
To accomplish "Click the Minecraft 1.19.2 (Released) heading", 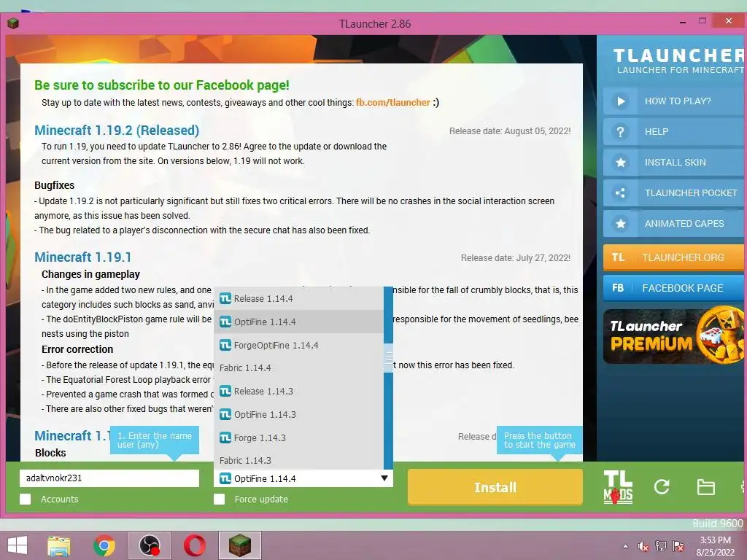I will [x=117, y=131].
